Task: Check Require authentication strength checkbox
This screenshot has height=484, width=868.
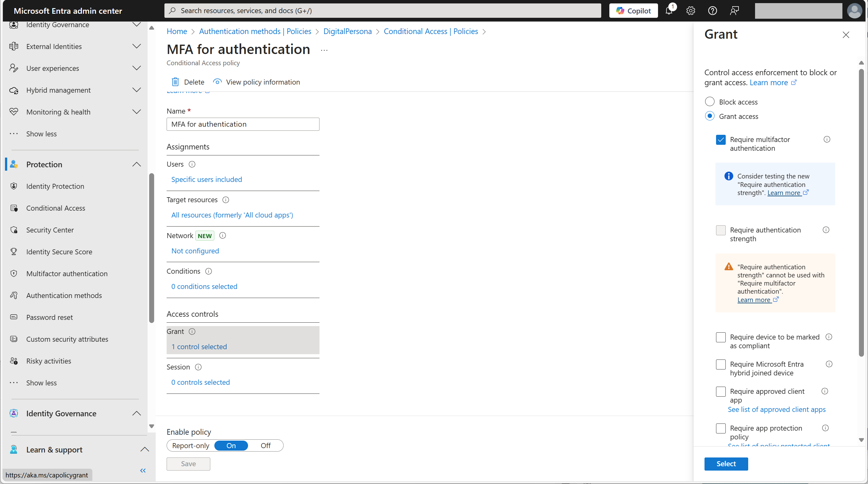Action: 721,230
